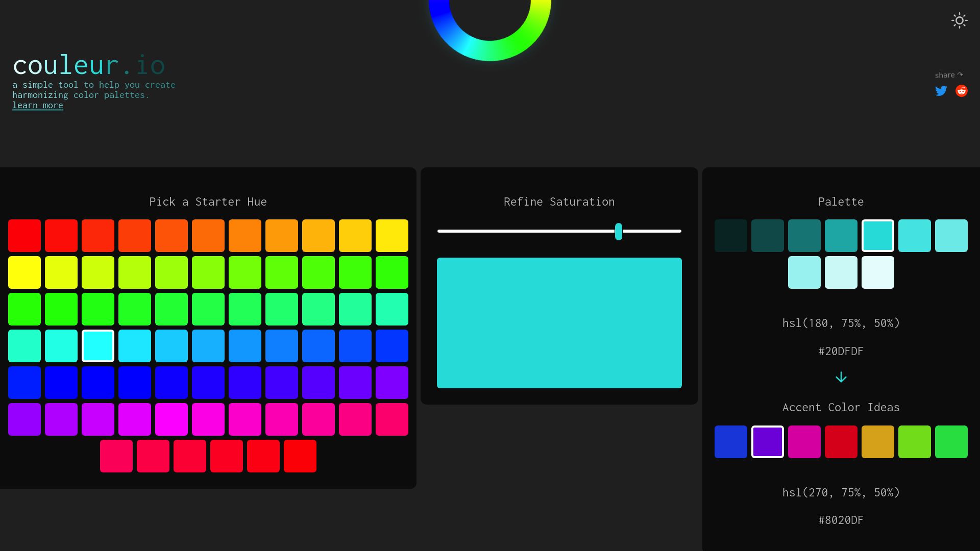980x551 pixels.
Task: Click the saturation slider handle
Action: 619,231
